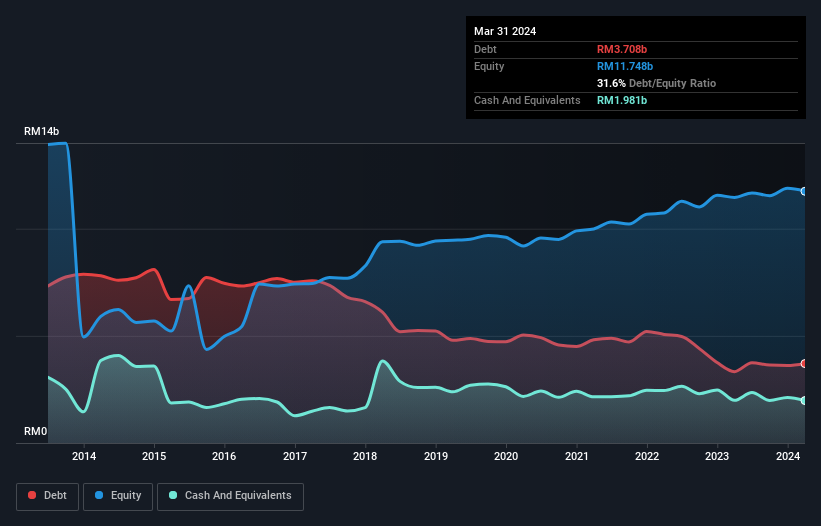Click the 2020 x-axis label
Screen dimensions: 821x526
tap(506, 456)
